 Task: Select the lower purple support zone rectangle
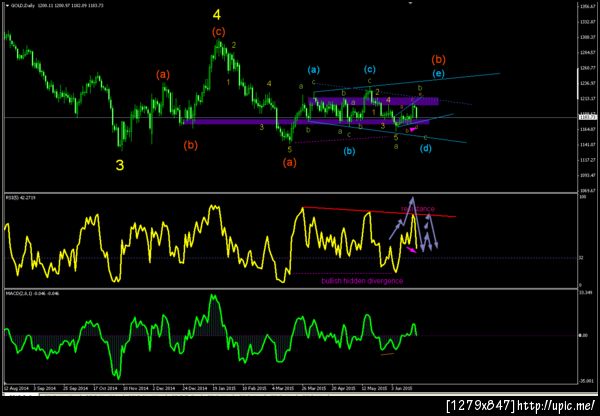tap(307, 122)
